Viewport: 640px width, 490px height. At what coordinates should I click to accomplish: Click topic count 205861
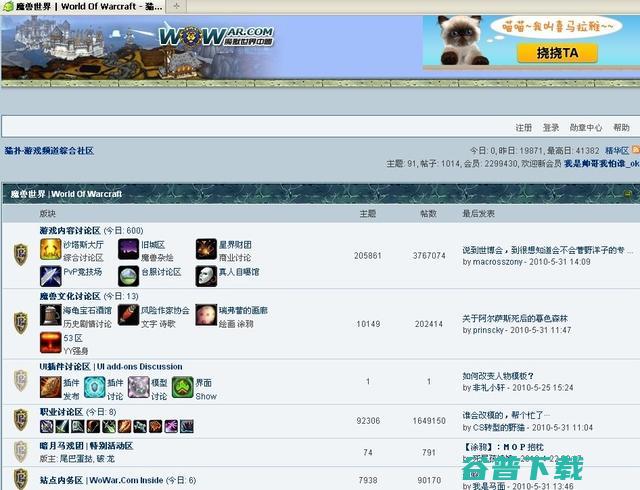pyautogui.click(x=368, y=256)
